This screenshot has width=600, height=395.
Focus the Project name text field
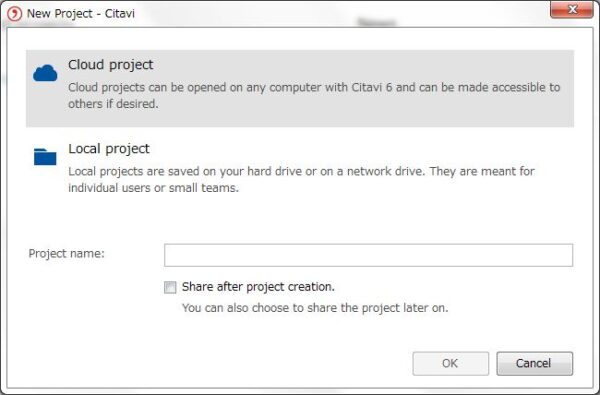[x=368, y=255]
